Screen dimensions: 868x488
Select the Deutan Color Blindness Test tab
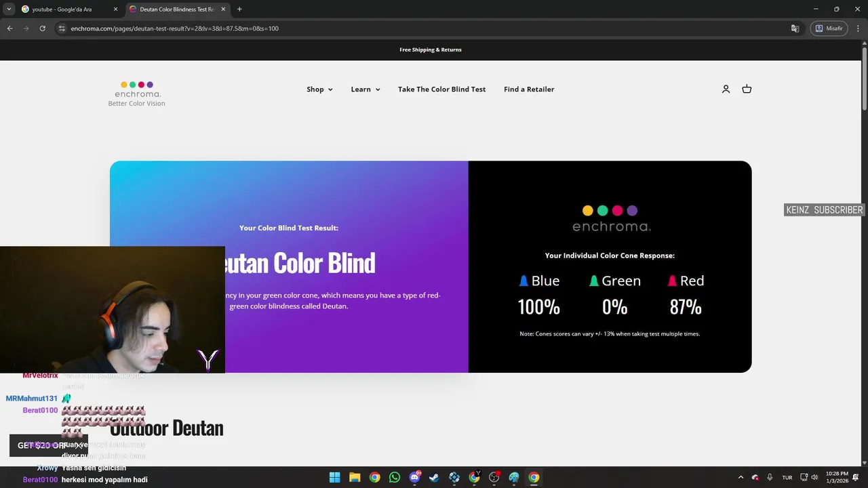coord(178,9)
